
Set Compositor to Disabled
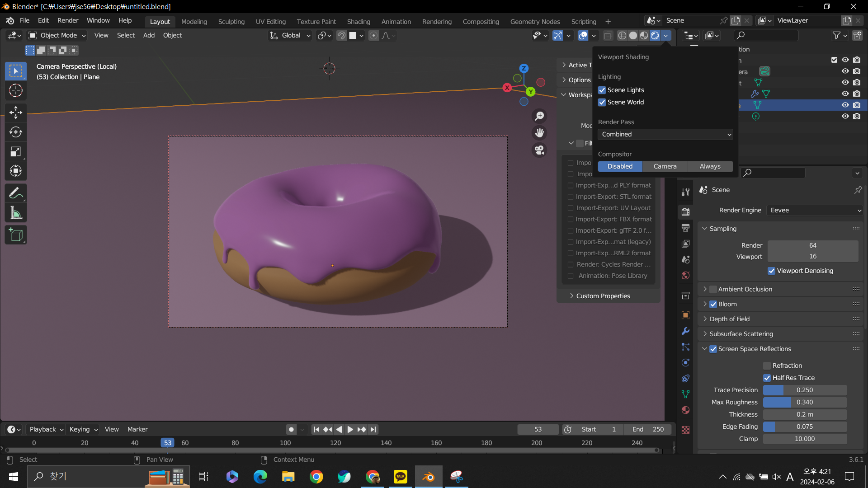[620, 166]
